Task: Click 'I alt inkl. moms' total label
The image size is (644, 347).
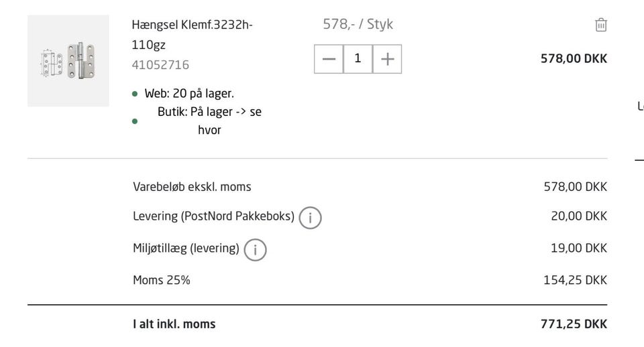Action: 174,324
